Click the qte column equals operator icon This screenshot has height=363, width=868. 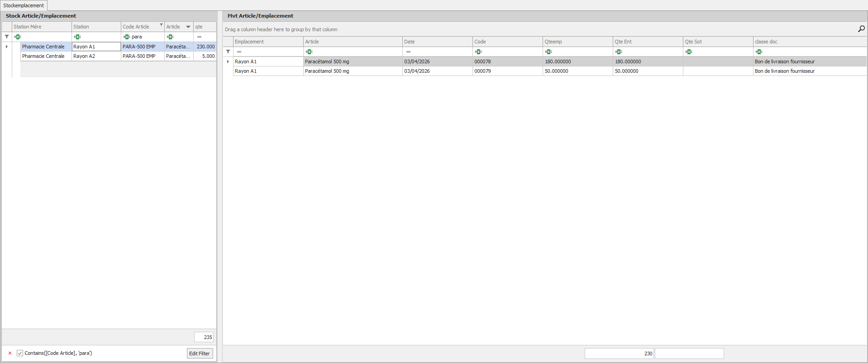coord(199,37)
